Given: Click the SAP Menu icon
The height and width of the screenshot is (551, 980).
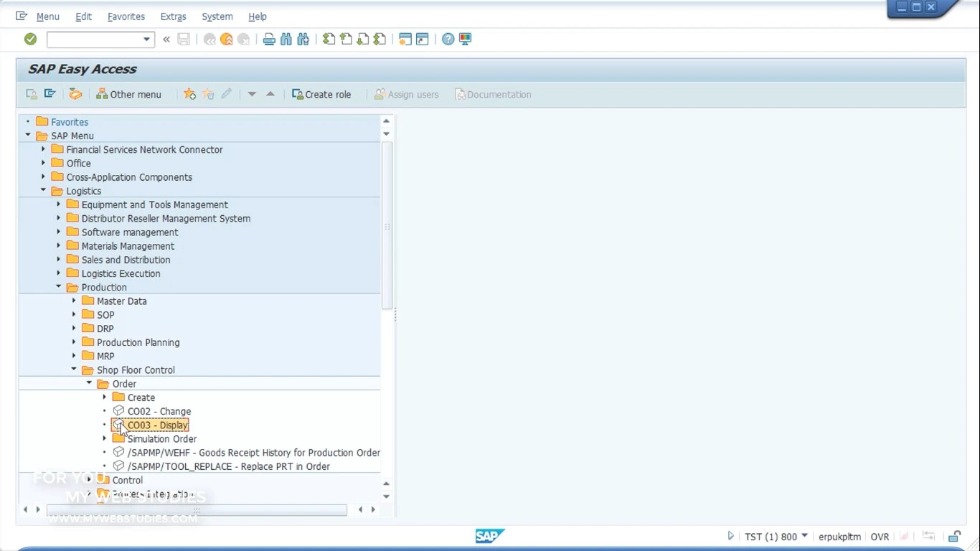Looking at the screenshot, I should click(x=50, y=94).
